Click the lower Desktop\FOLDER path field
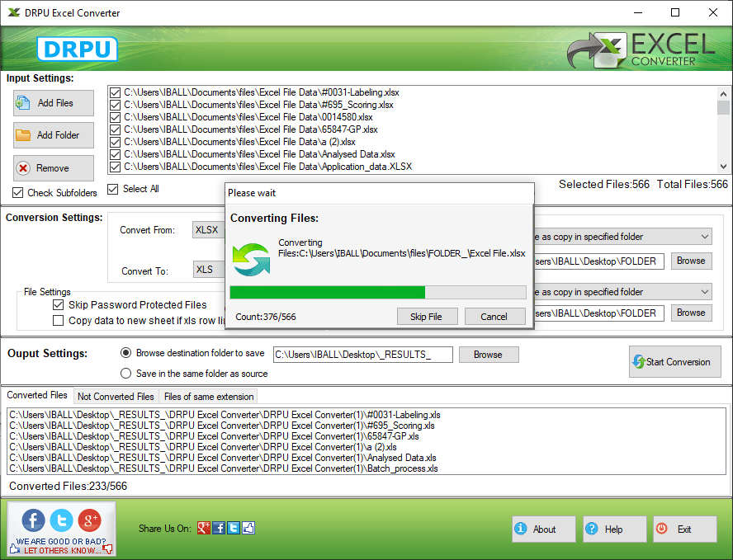 point(598,313)
